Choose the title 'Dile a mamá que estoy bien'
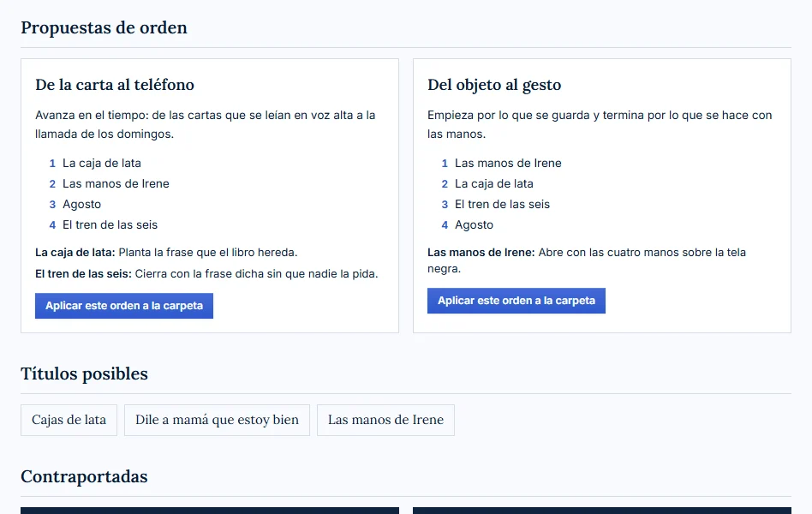 click(217, 420)
